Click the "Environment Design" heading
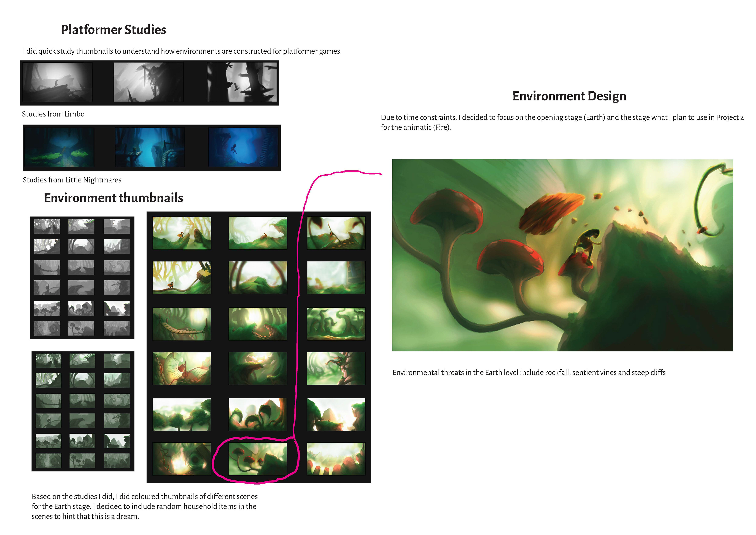The image size is (756, 535). pos(569,96)
